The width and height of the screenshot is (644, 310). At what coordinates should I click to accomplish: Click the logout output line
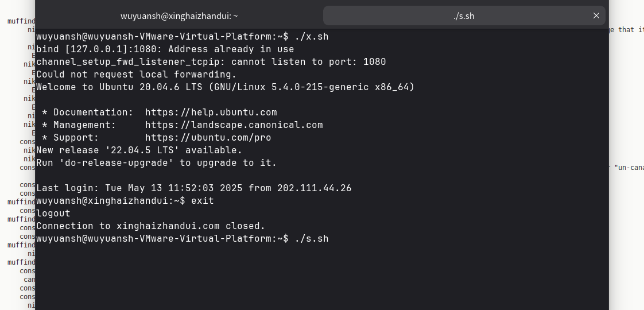[x=53, y=214]
